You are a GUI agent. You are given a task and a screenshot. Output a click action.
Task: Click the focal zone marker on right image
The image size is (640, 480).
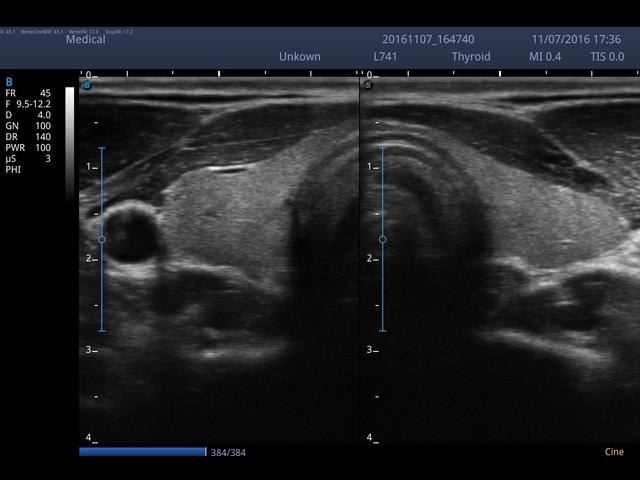pyautogui.click(x=382, y=240)
